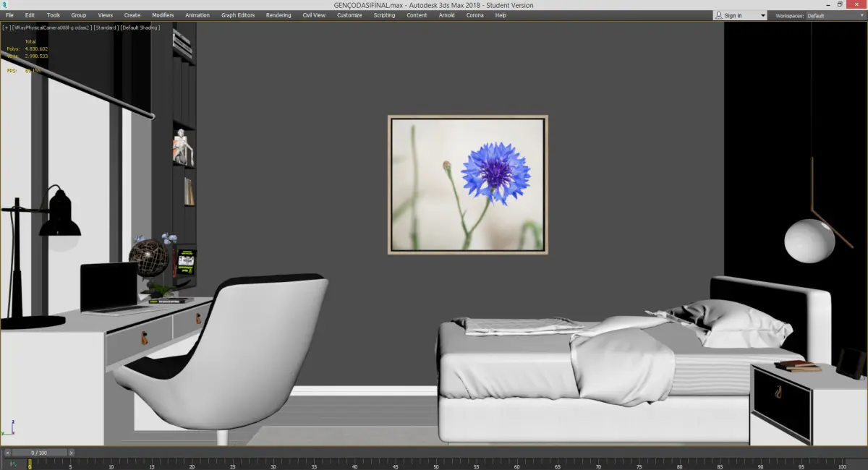
Task: Open the Content menu
Action: tap(417, 15)
